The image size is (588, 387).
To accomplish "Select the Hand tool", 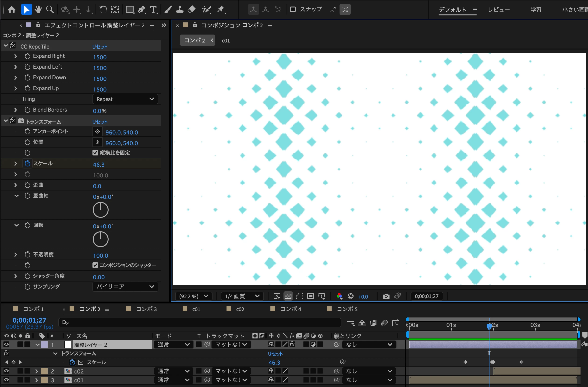I will [38, 10].
